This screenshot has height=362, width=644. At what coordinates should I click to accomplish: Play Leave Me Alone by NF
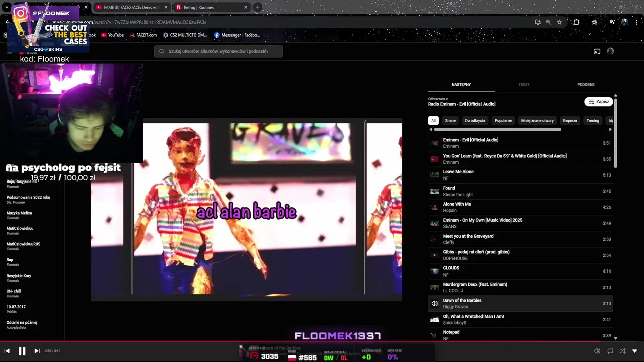pyautogui.click(x=520, y=175)
